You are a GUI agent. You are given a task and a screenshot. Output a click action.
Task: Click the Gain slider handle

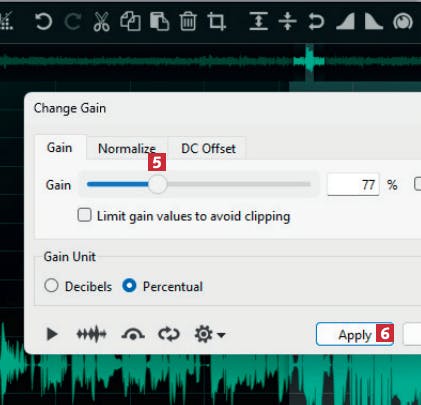(x=157, y=184)
